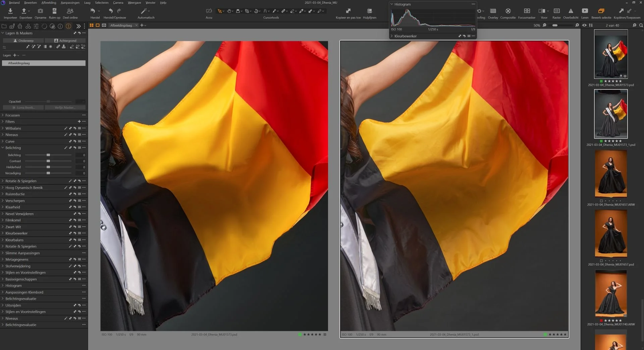Click the Automatisch magic wand icon
The height and width of the screenshot is (350, 644).
click(144, 11)
